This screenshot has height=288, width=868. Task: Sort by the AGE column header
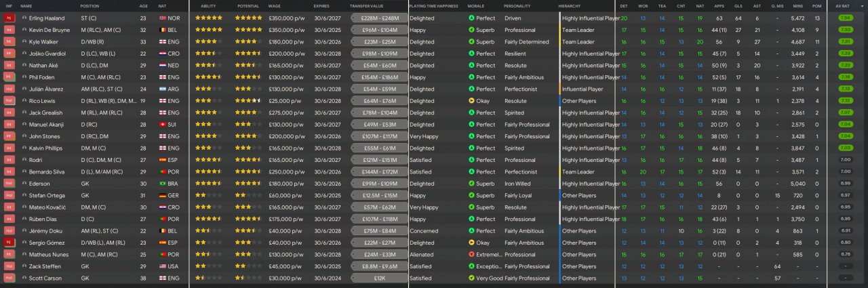144,5
